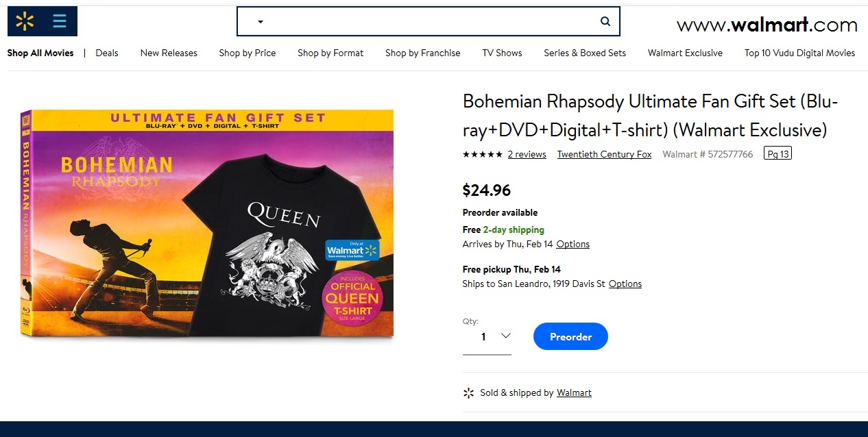
Task: Open the 2 reviews link
Action: click(527, 155)
